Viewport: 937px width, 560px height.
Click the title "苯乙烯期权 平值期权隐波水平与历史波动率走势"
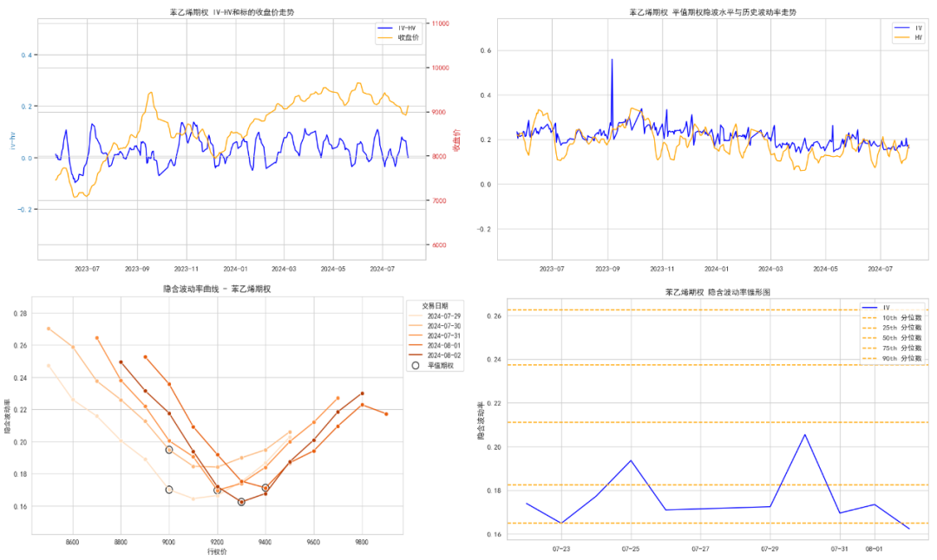712,12
